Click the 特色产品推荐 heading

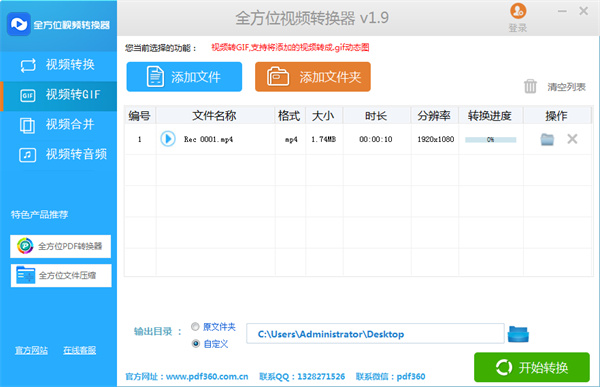coord(39,214)
